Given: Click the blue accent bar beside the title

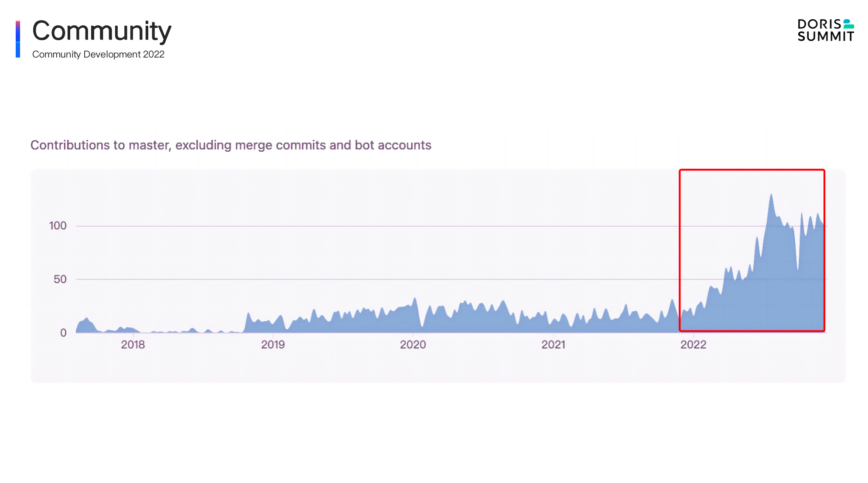Looking at the screenshot, I should 18,39.
